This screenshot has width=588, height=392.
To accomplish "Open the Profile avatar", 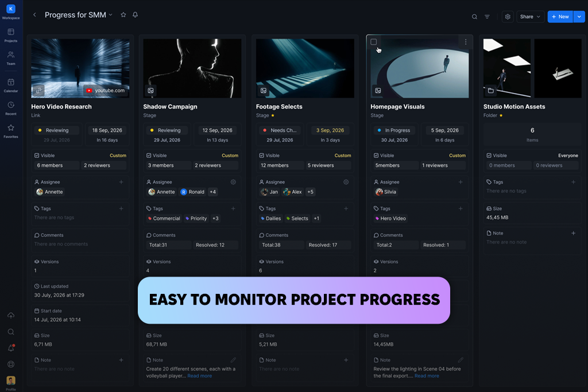I will 11,381.
